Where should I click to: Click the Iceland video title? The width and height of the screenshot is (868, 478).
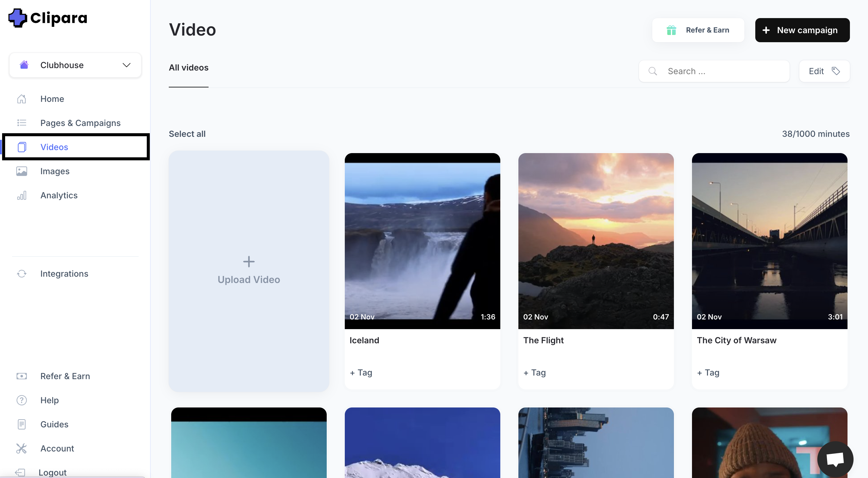[x=364, y=340]
